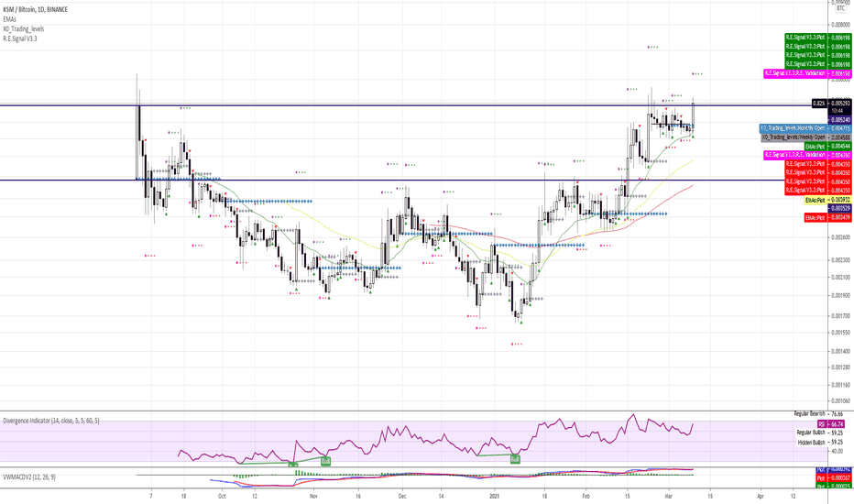The height and width of the screenshot is (504, 854).
Task: Click the 0.008000 price axis value
Action: 841,25
